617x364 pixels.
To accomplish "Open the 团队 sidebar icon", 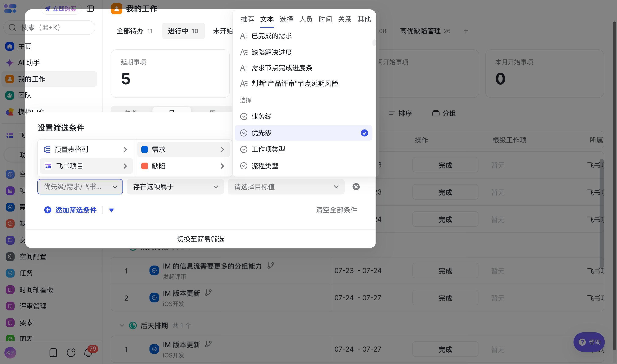I will 10,95.
